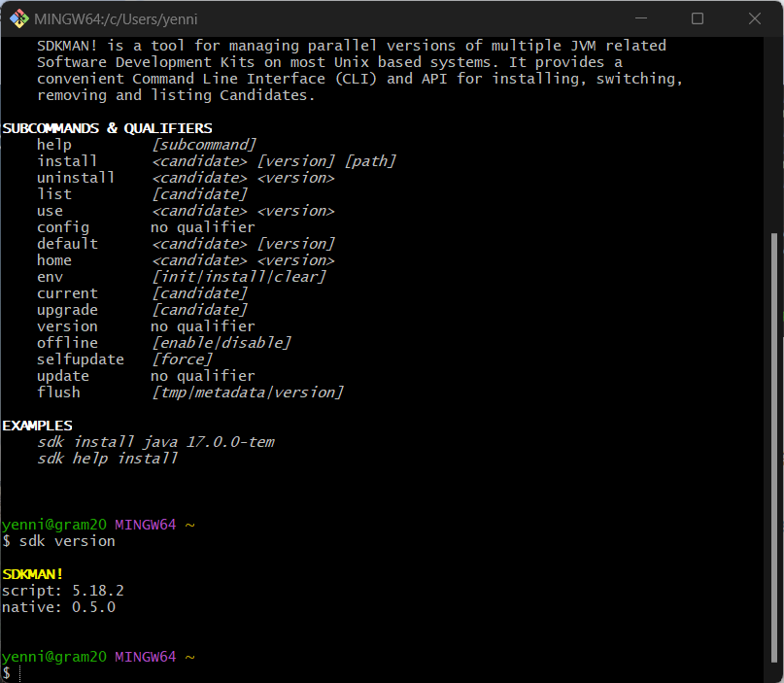Image resolution: width=784 pixels, height=683 pixels.
Task: Minimize the MINGW64 terminal window
Action: [x=641, y=18]
